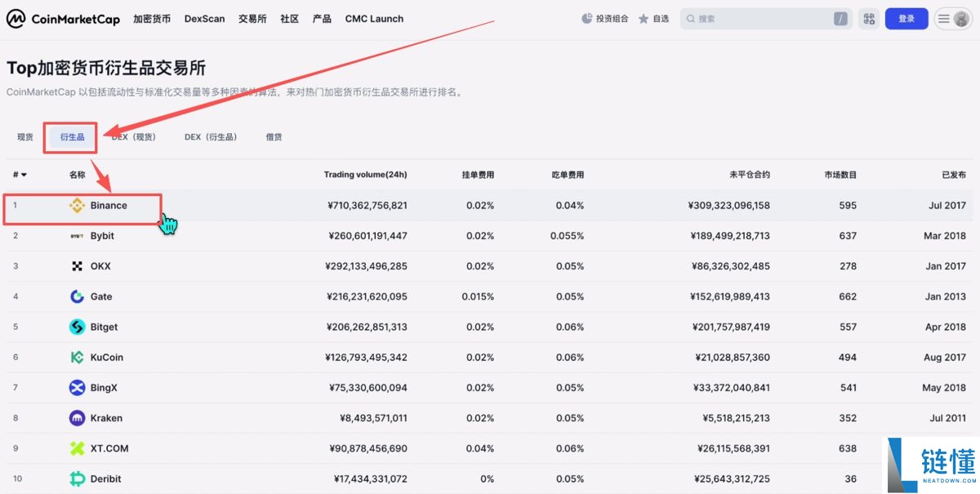
Task: Select the Binance exchange logo
Action: tap(77, 206)
